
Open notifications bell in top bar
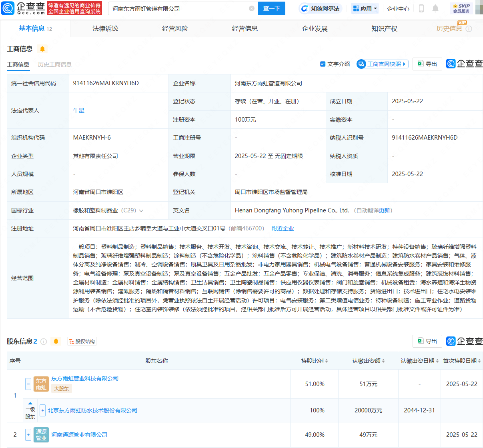[x=435, y=8]
